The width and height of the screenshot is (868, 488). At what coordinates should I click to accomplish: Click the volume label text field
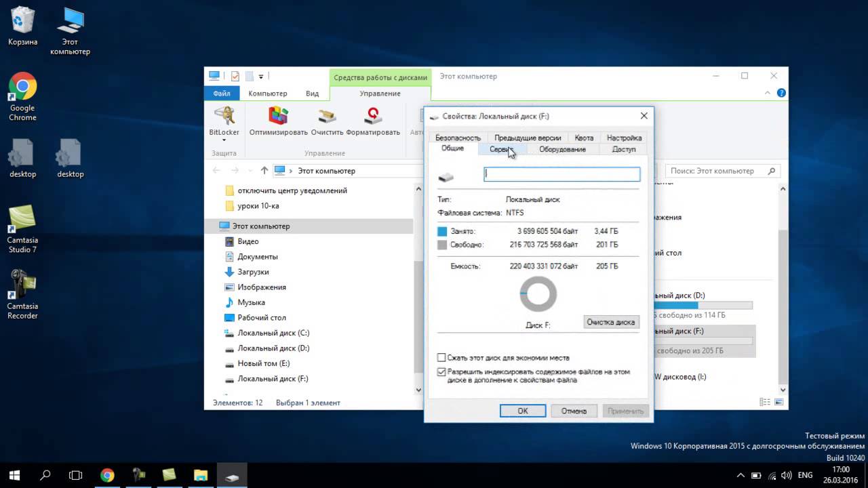pyautogui.click(x=561, y=174)
